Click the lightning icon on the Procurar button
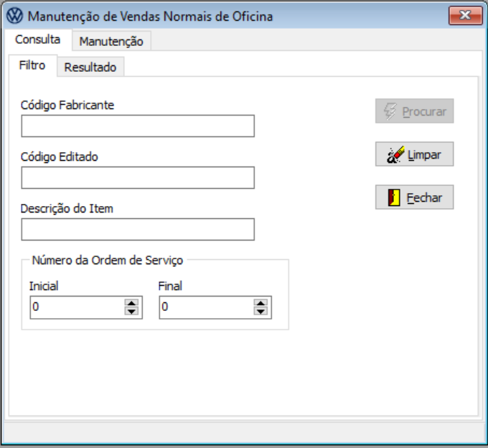The image size is (488, 448). pos(390,111)
